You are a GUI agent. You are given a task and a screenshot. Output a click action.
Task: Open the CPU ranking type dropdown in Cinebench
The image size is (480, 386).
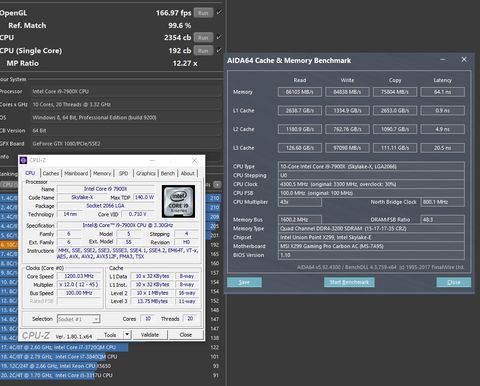pyautogui.click(x=9, y=184)
